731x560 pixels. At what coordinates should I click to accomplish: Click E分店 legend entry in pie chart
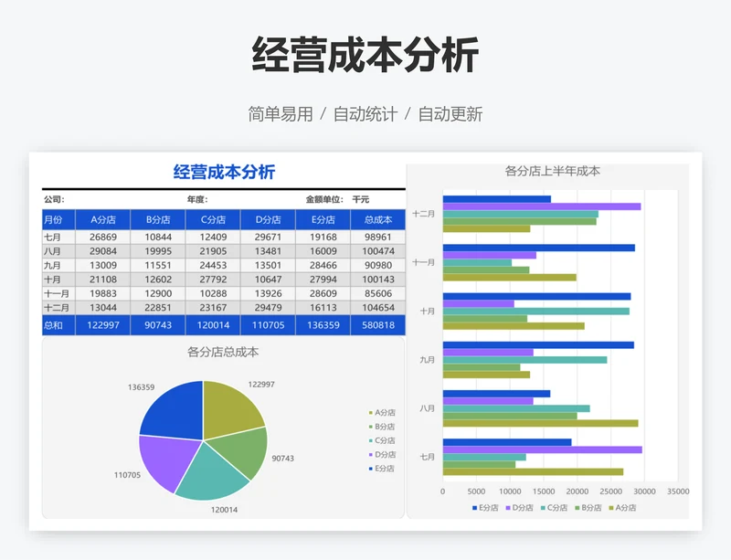pos(382,469)
